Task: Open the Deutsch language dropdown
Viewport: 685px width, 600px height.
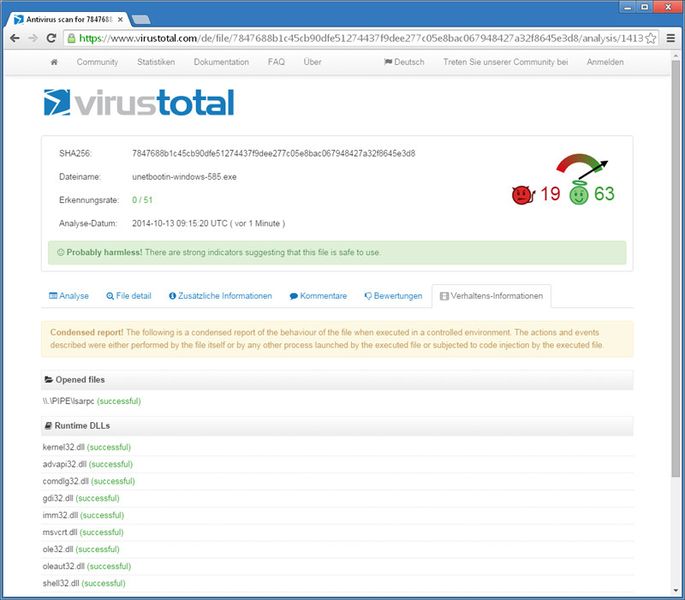Action: tap(404, 62)
